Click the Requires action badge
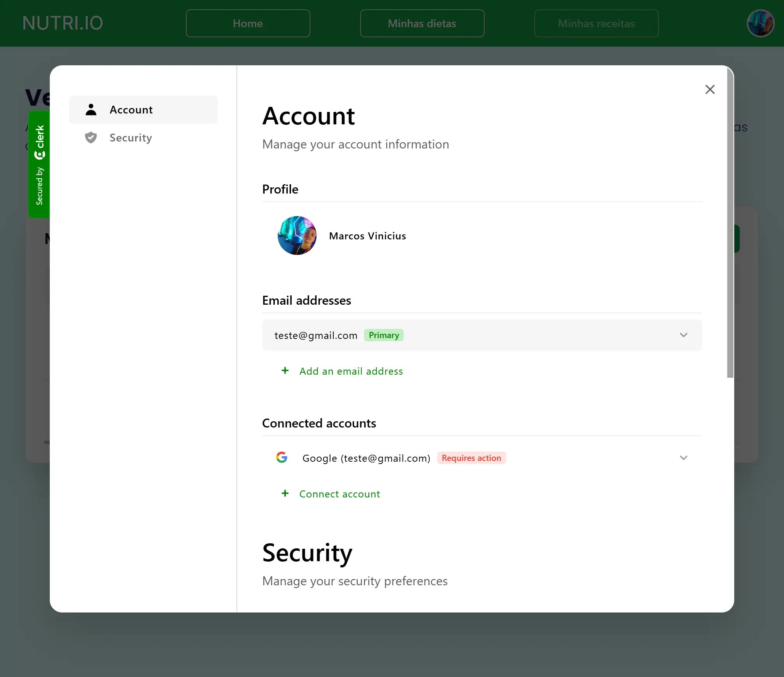 (x=471, y=458)
